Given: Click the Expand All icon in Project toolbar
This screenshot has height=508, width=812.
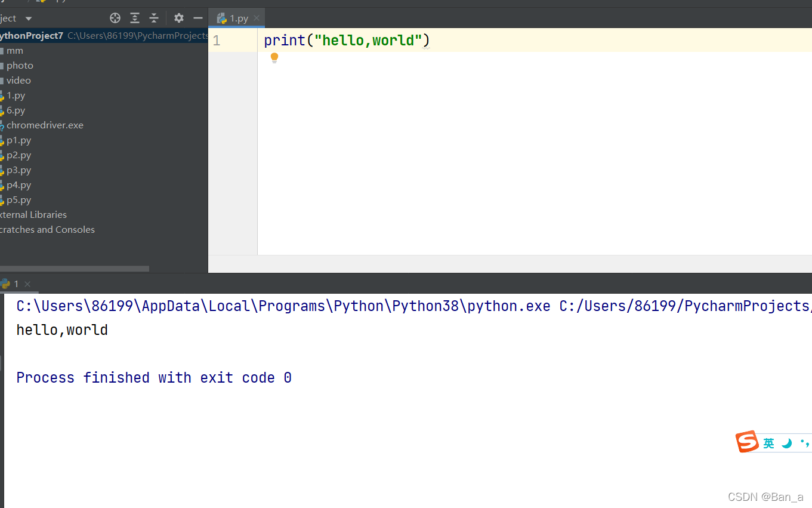Looking at the screenshot, I should (135, 18).
